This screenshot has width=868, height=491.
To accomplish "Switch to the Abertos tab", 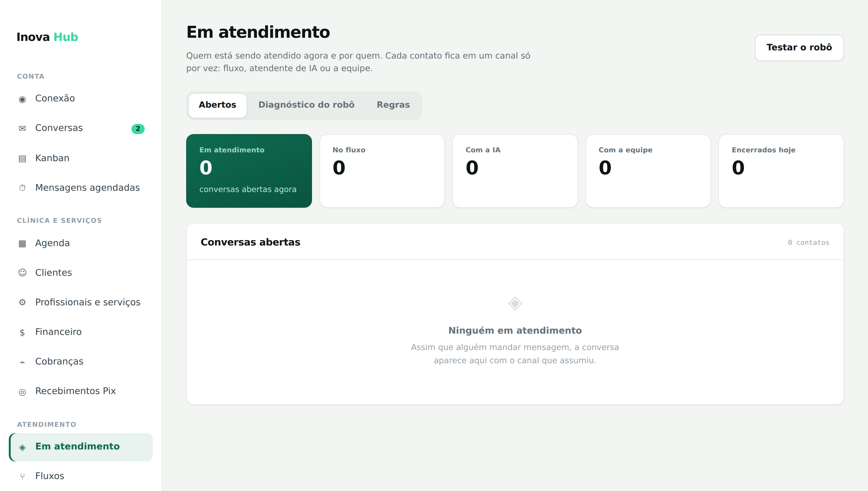I will pos(217,105).
